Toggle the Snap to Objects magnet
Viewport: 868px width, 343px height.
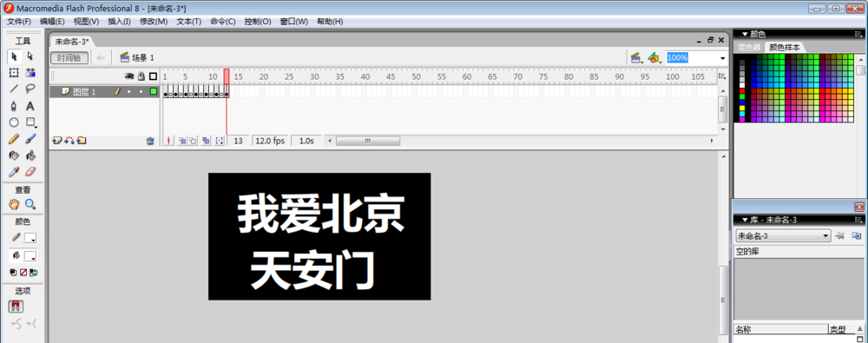(x=16, y=307)
